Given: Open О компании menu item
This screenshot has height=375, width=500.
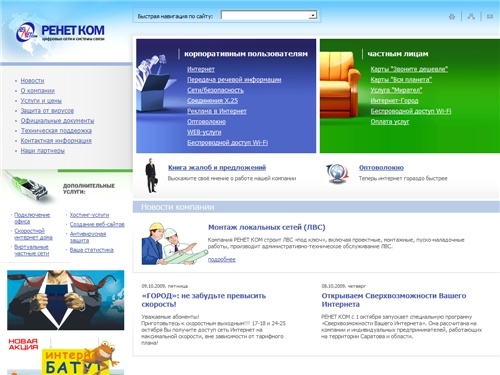Looking at the screenshot, I should pos(38,91).
